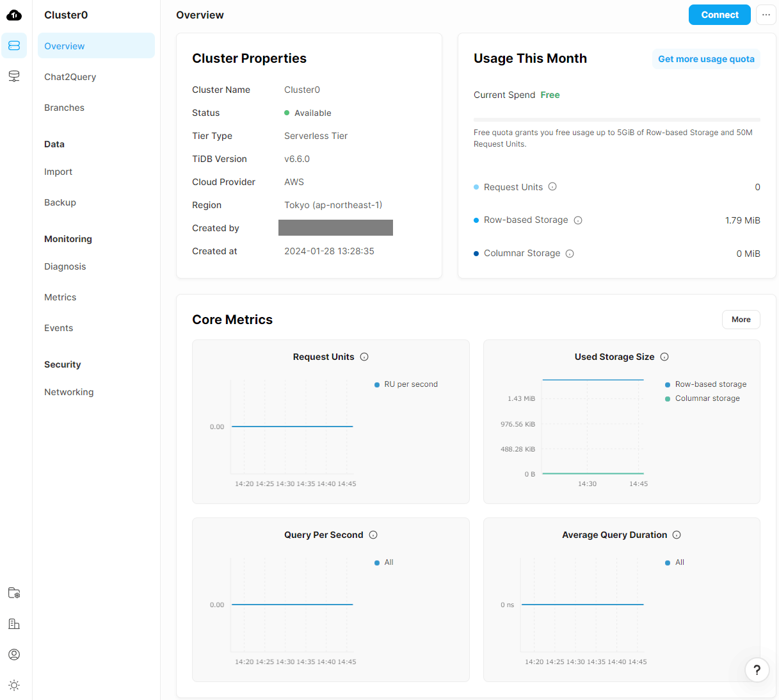Click the Connect button

pos(719,15)
